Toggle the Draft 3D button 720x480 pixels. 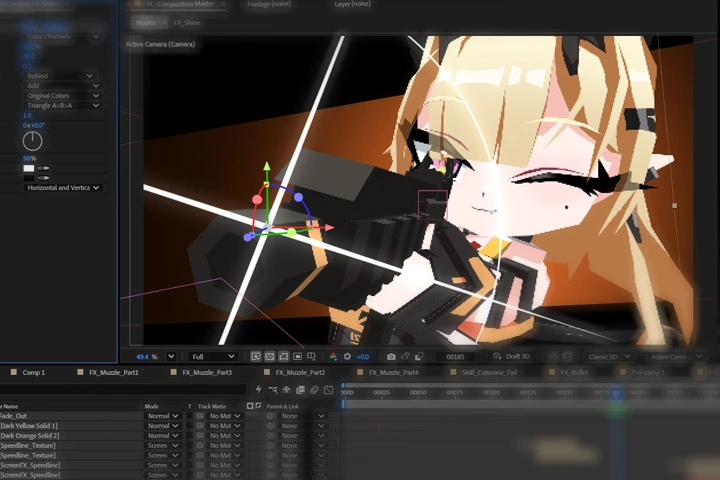[x=511, y=356]
